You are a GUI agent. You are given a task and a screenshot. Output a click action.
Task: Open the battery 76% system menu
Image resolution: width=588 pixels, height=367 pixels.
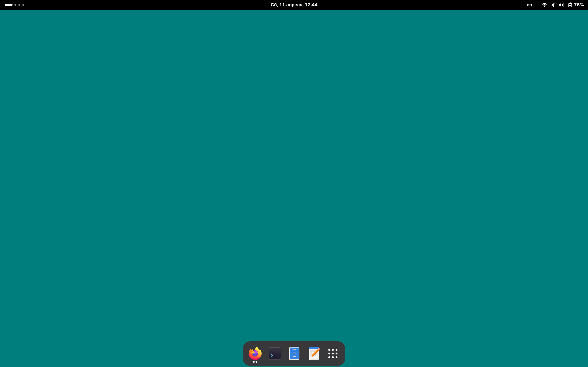579,5
